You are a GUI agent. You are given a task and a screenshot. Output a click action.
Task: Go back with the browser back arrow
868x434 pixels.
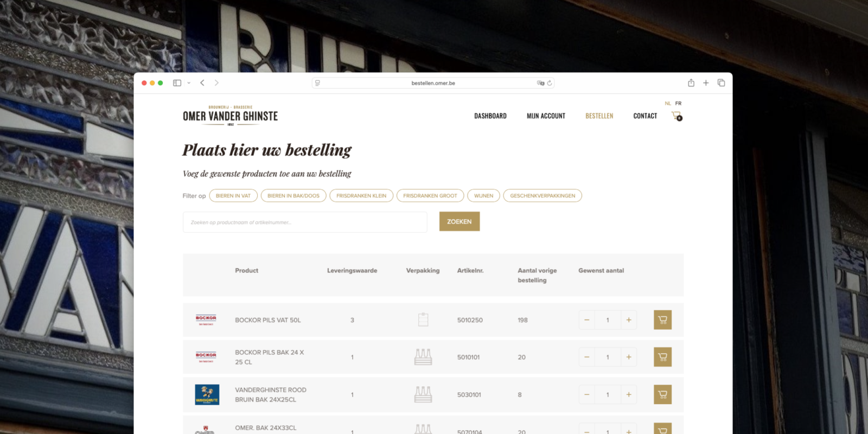point(202,83)
